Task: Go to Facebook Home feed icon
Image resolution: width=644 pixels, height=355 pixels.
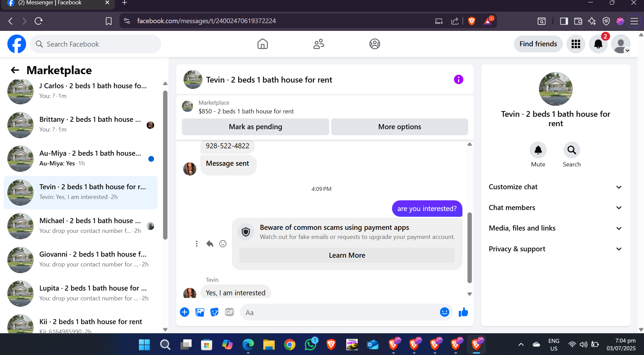Action: tap(262, 44)
